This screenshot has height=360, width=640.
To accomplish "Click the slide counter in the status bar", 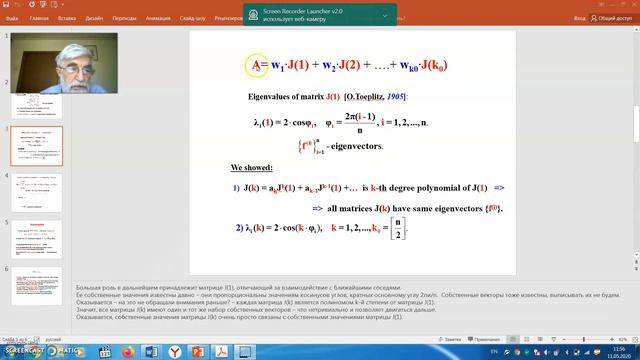I will tap(14, 340).
